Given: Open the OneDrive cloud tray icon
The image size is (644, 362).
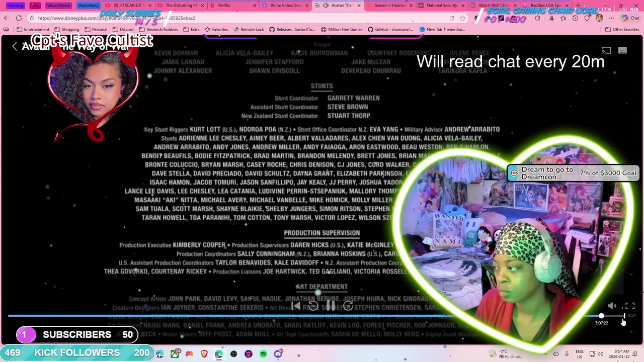Looking at the screenshot, I should point(556,354).
